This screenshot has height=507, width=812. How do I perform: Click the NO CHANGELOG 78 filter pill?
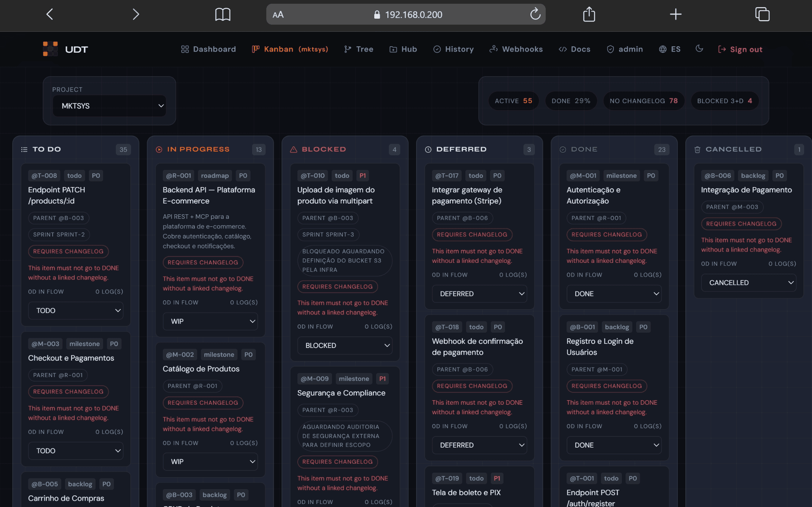click(644, 101)
